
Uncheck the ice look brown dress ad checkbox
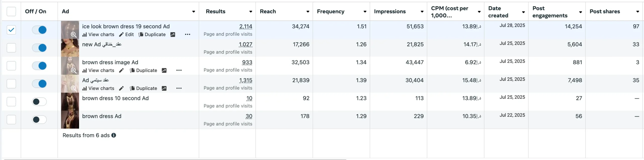[x=11, y=30]
